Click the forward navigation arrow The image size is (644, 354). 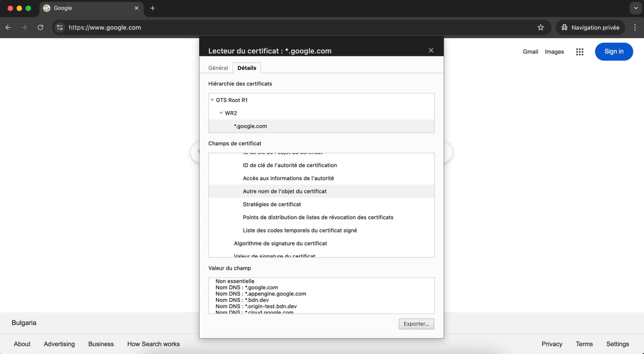(24, 27)
